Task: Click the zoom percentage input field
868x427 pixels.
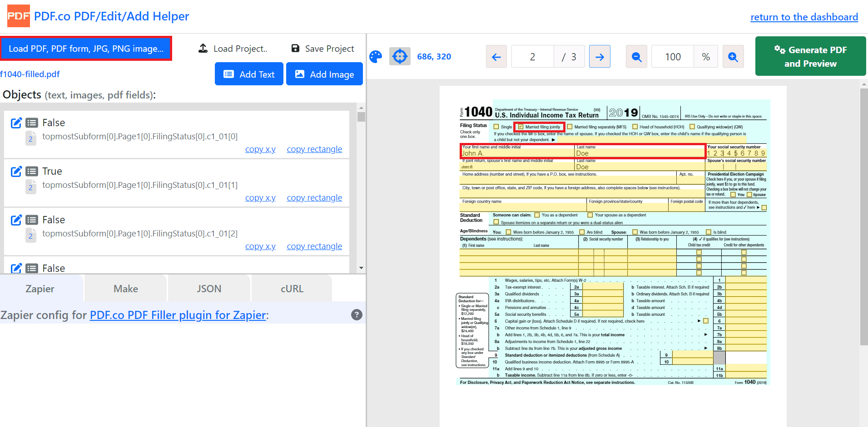Action: tap(673, 57)
